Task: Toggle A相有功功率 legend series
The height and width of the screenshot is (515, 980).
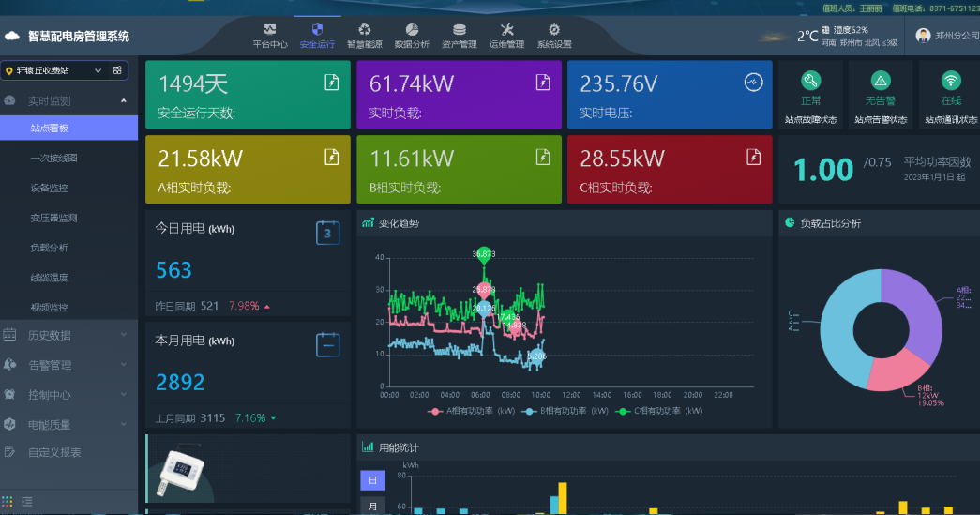Action: (472, 411)
